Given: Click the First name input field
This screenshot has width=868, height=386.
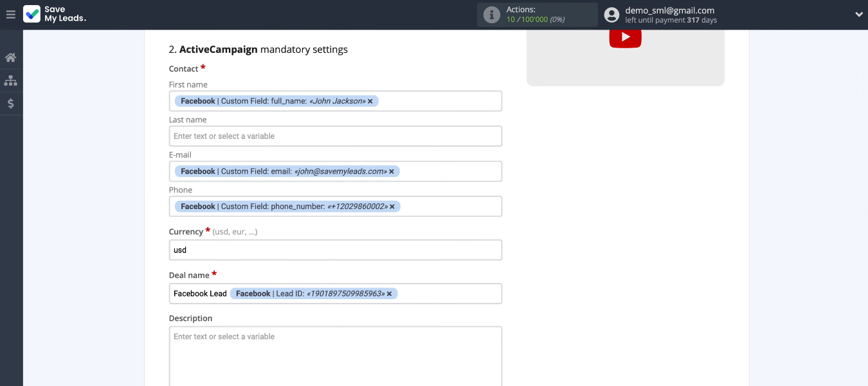Looking at the screenshot, I should [335, 101].
